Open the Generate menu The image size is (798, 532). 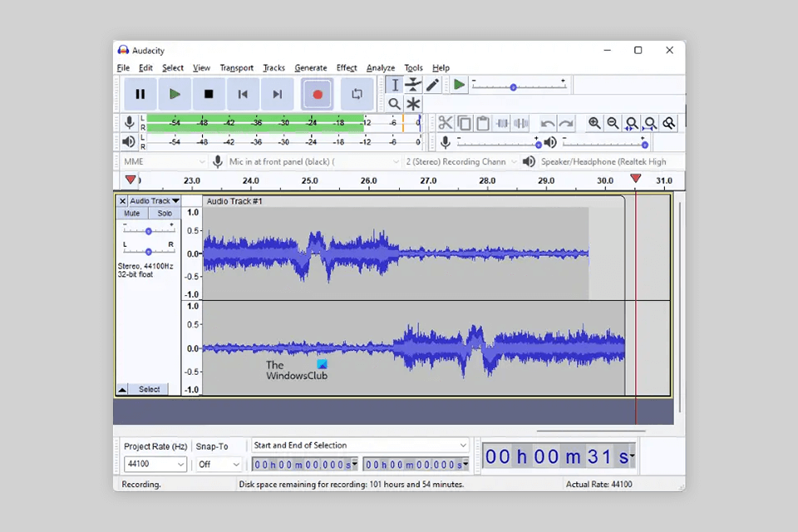click(311, 67)
